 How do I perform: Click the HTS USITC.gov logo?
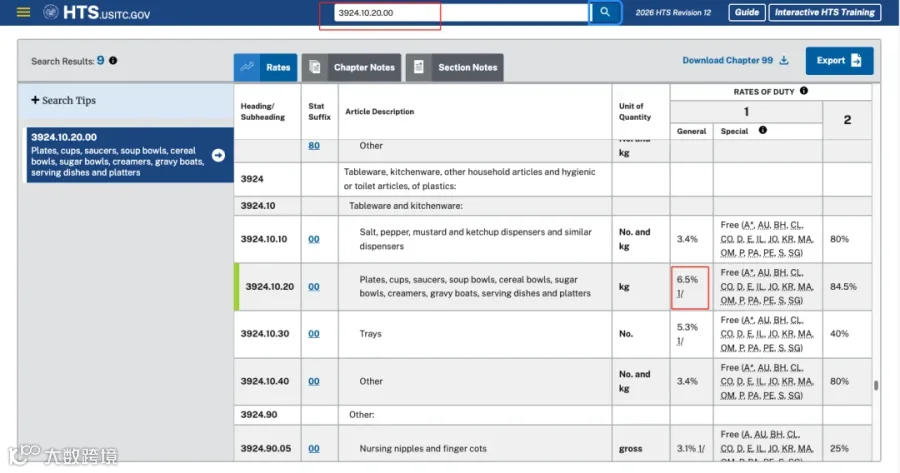[96, 13]
